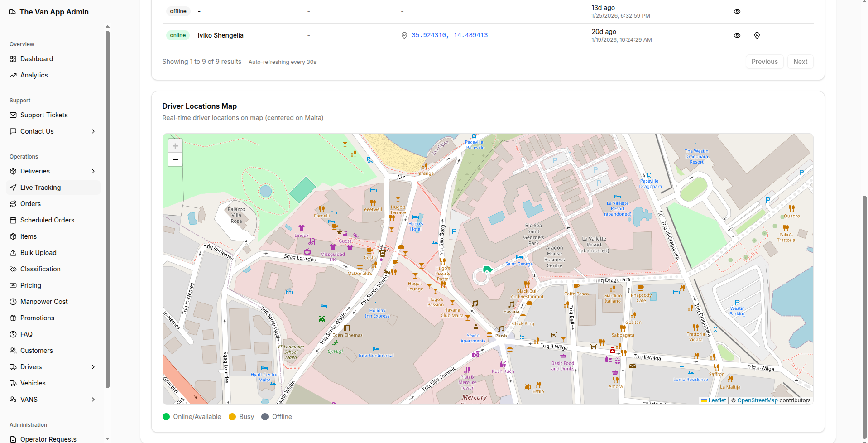Expand the Contact Us submenu
This screenshot has height=443, width=868.
pyautogui.click(x=93, y=131)
